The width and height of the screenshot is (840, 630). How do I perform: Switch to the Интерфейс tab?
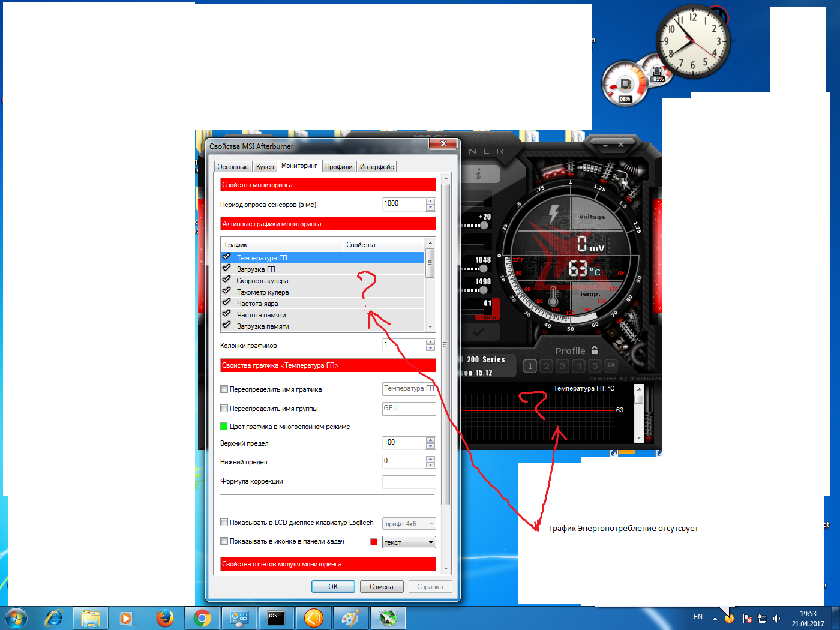tap(377, 167)
